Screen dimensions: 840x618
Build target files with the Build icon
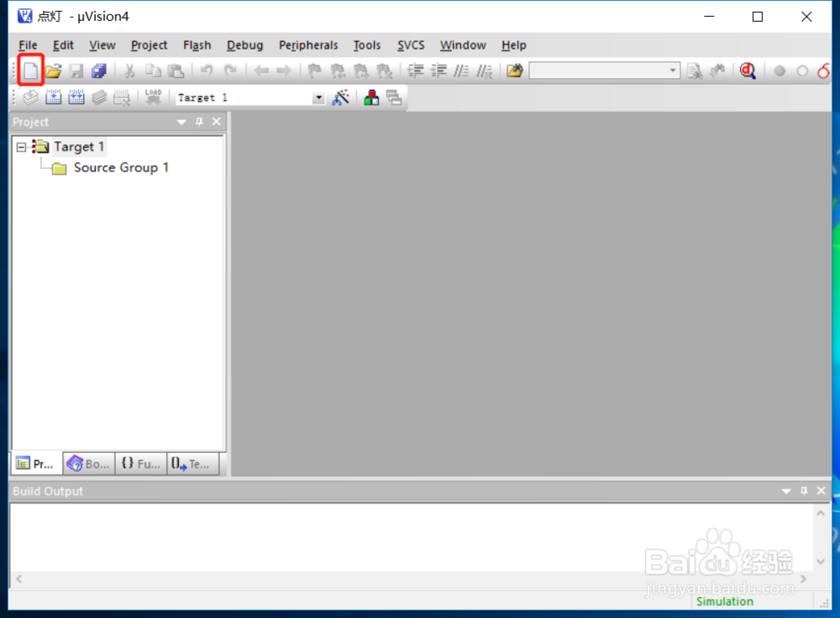point(54,97)
